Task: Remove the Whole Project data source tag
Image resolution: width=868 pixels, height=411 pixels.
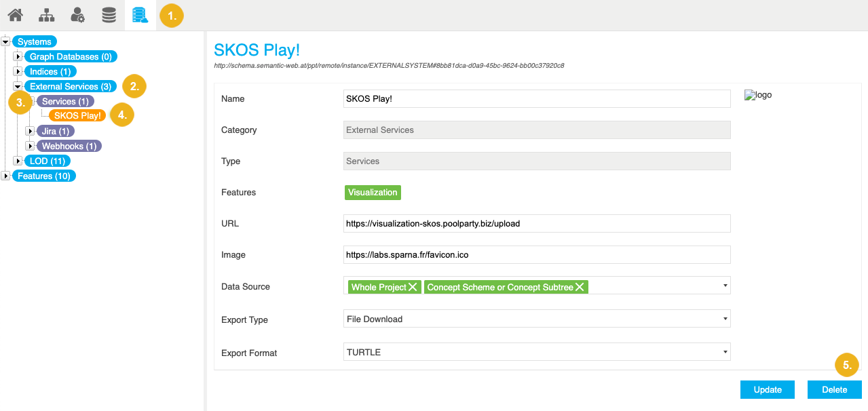Action: [x=413, y=287]
